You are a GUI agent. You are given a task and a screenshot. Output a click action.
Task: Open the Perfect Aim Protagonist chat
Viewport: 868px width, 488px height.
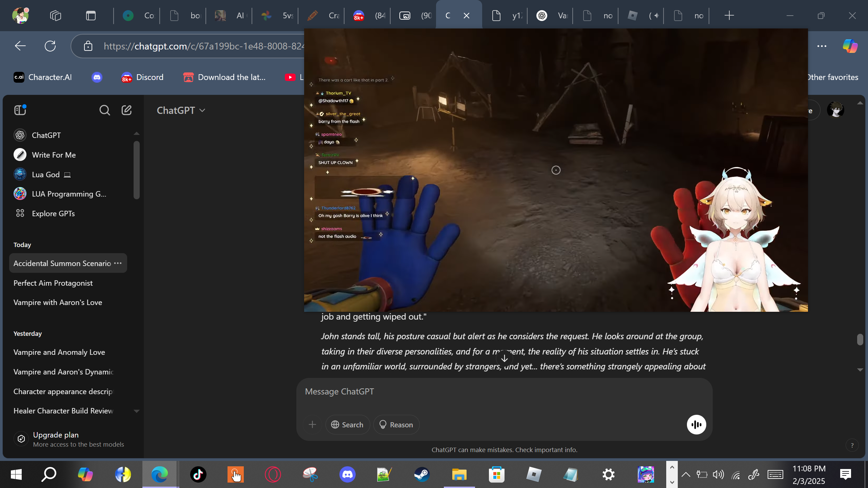pos(68,283)
